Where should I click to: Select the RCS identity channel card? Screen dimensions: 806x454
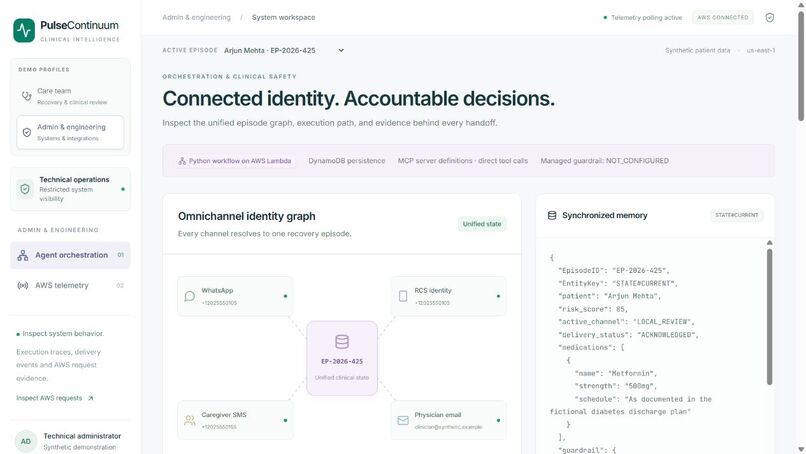[448, 296]
